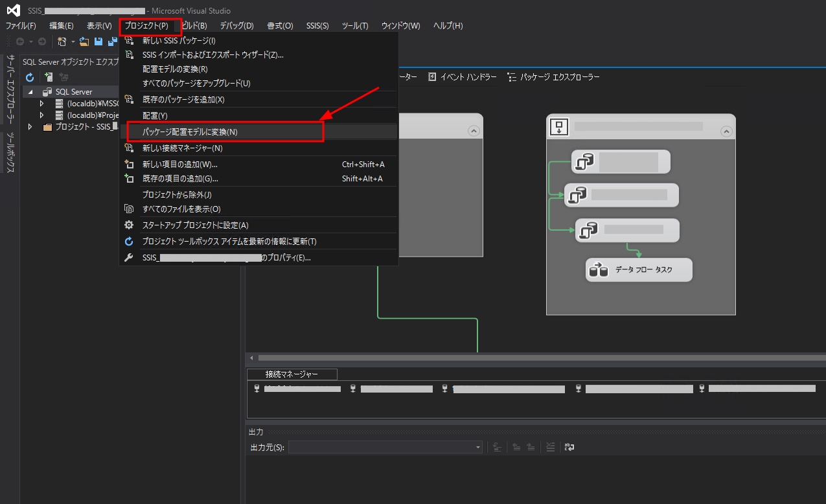Image resolution: width=826 pixels, height=504 pixels.
Task: Choose 新しい SSIS パッケージ(I) menu item
Action: tap(258, 41)
